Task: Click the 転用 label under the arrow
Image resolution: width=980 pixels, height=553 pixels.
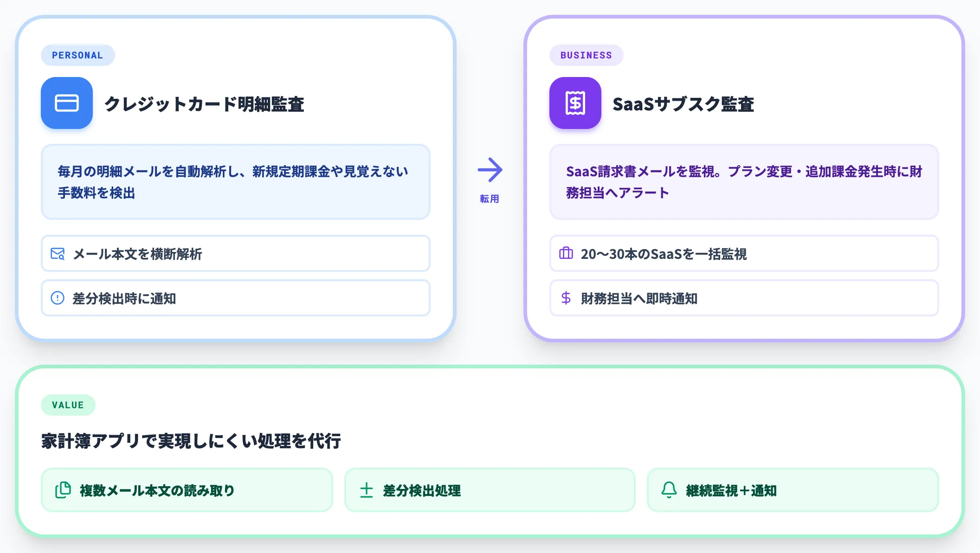Action: point(490,199)
